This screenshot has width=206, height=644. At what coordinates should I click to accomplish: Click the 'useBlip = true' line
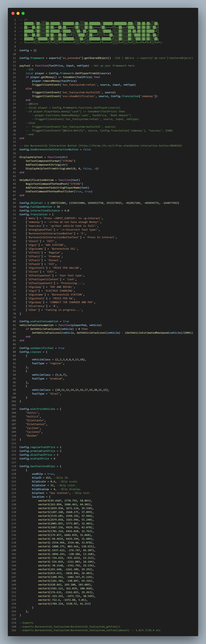(x=43, y=474)
